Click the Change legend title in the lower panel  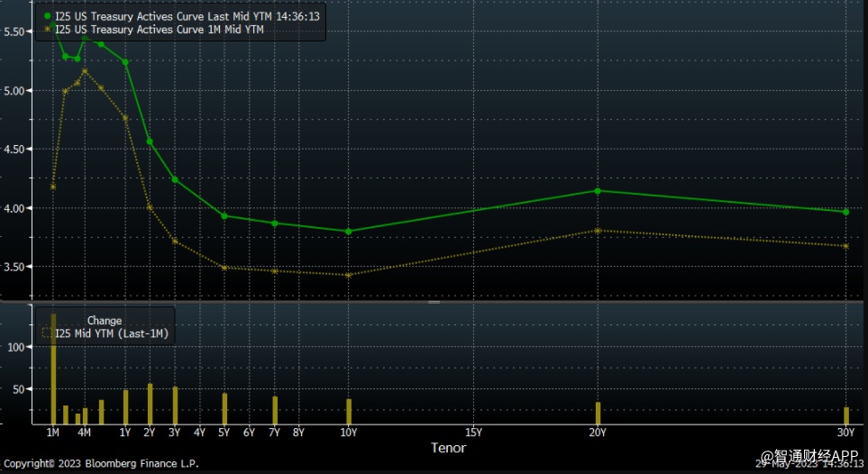pyautogui.click(x=104, y=321)
